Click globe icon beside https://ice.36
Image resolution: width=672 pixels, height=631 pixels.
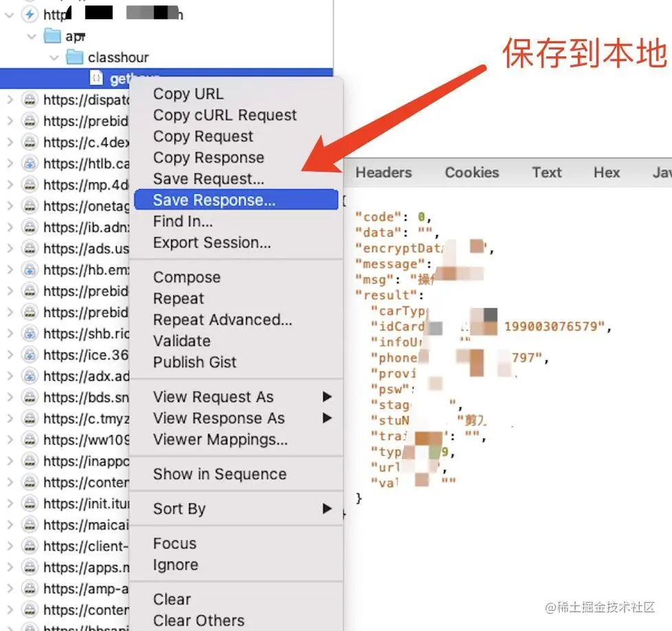click(x=30, y=355)
